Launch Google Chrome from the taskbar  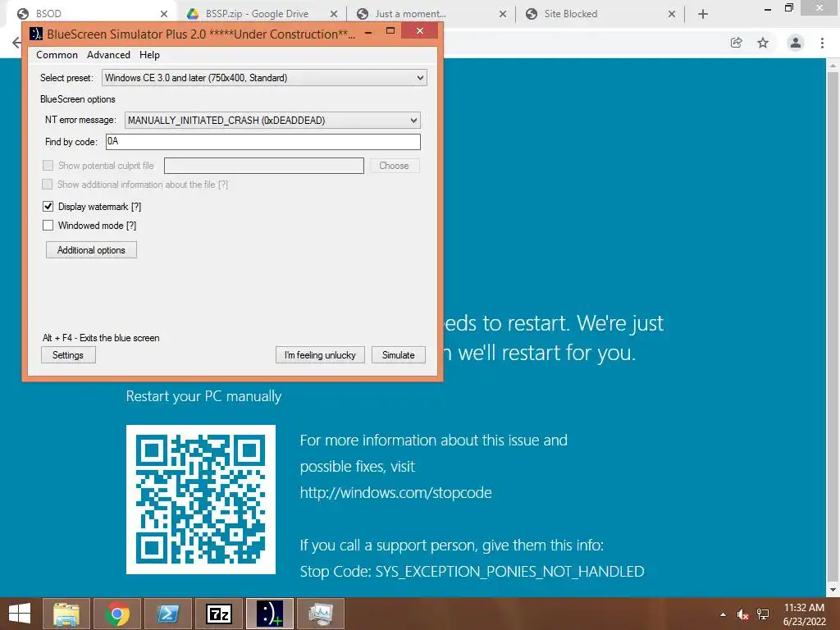pos(116,614)
